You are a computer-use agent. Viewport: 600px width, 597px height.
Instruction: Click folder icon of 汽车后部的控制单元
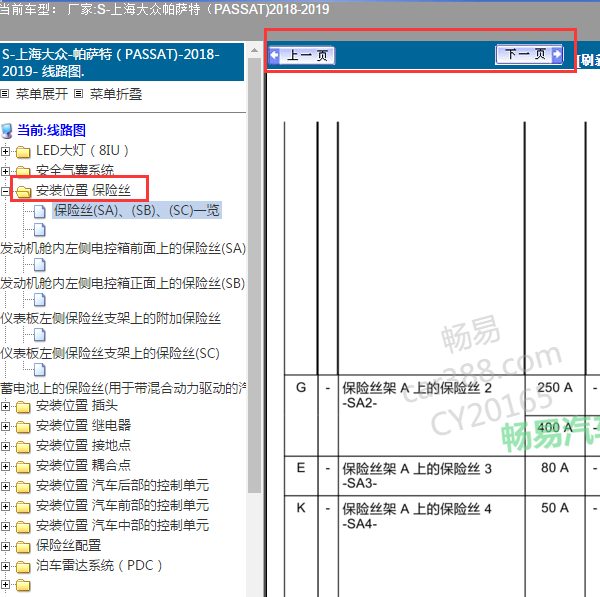pos(23,487)
